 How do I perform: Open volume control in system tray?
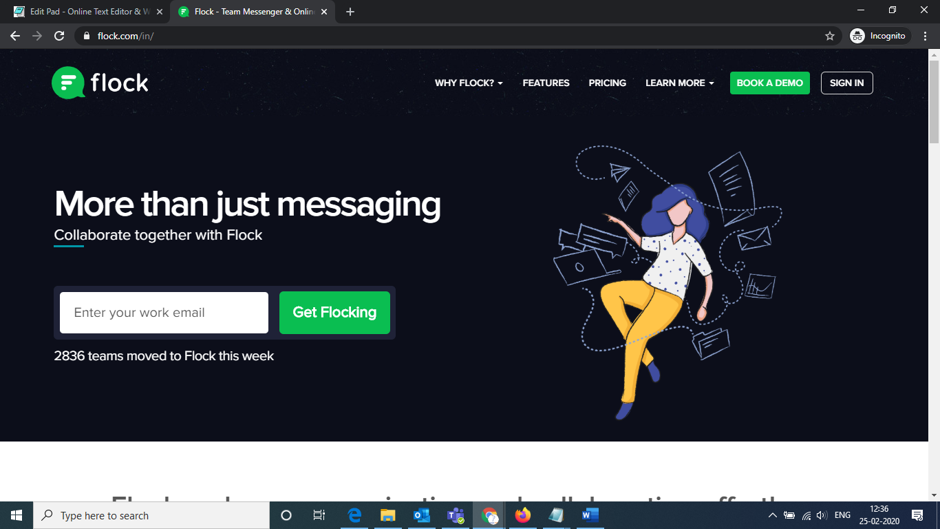click(822, 515)
